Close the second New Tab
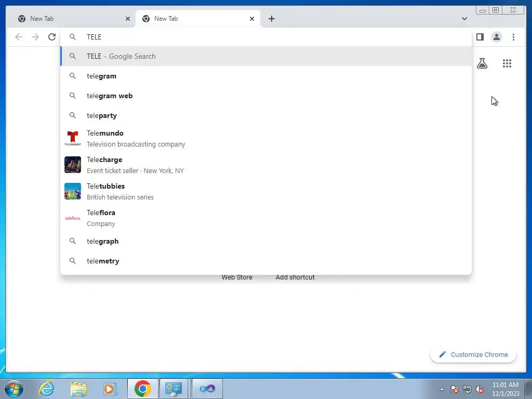 pos(252,19)
